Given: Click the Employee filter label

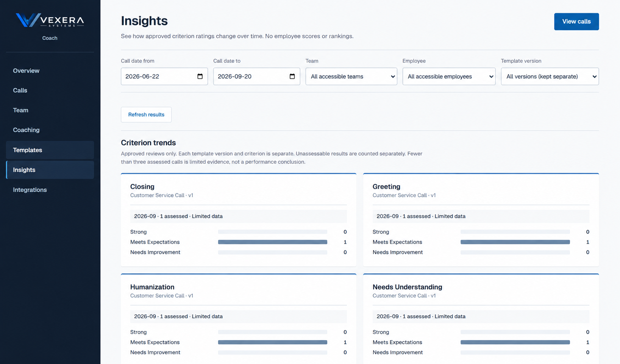Looking at the screenshot, I should click(414, 61).
